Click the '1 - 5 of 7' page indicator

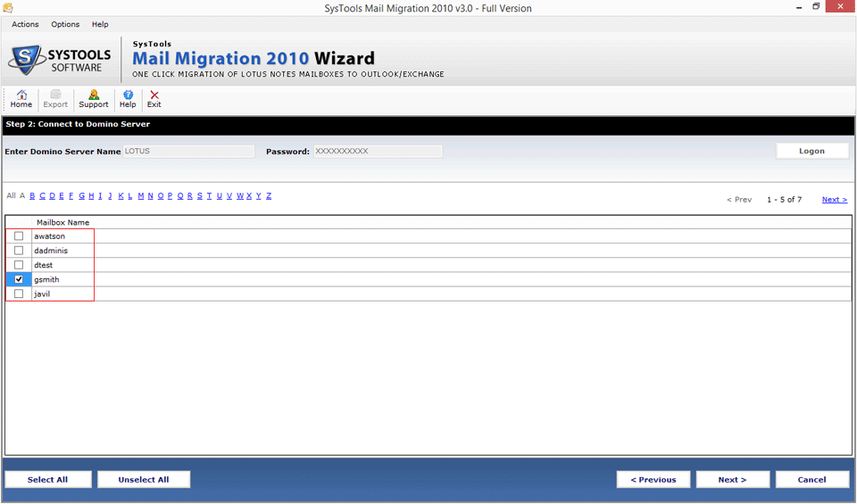(x=785, y=200)
